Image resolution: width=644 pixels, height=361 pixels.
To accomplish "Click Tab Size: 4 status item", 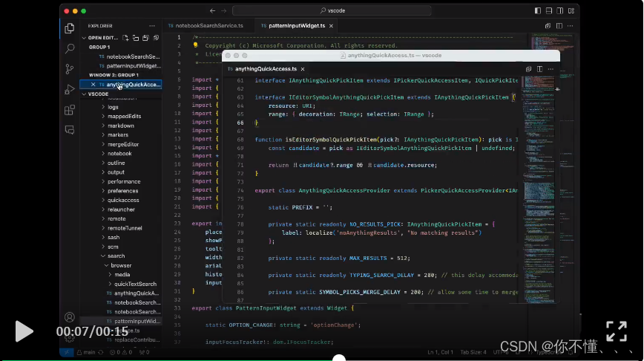I will point(473,352).
